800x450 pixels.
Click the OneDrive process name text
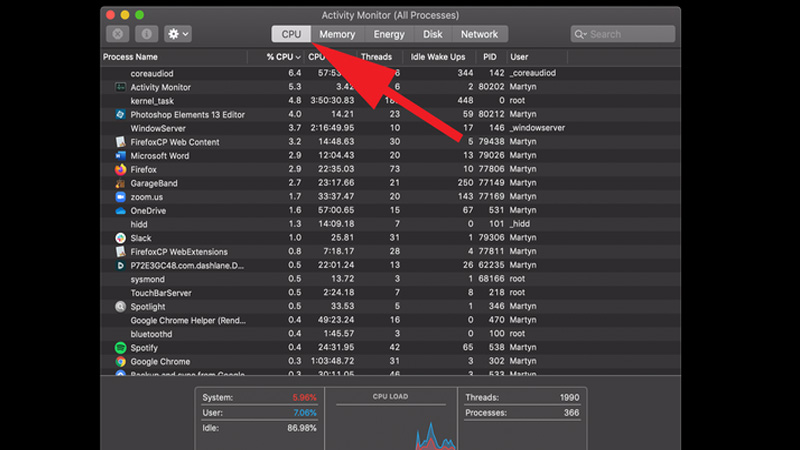point(148,211)
